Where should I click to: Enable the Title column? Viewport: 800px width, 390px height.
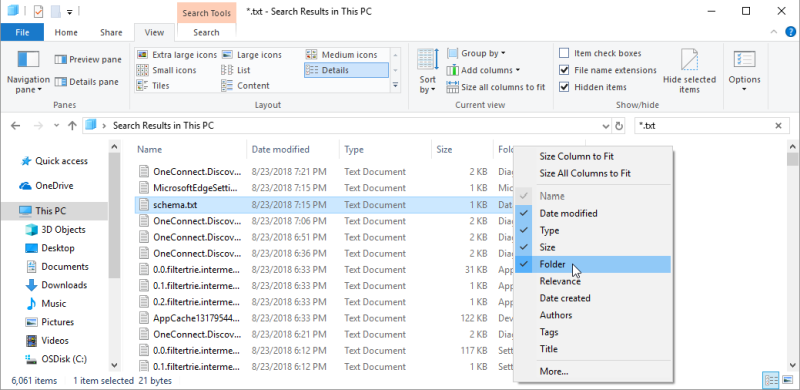tap(593, 349)
